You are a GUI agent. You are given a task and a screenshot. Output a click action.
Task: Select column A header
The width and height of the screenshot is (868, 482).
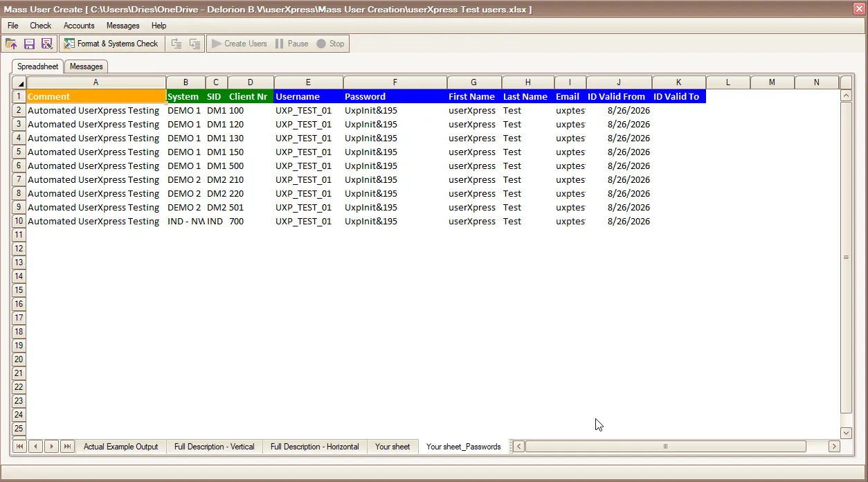tap(96, 82)
